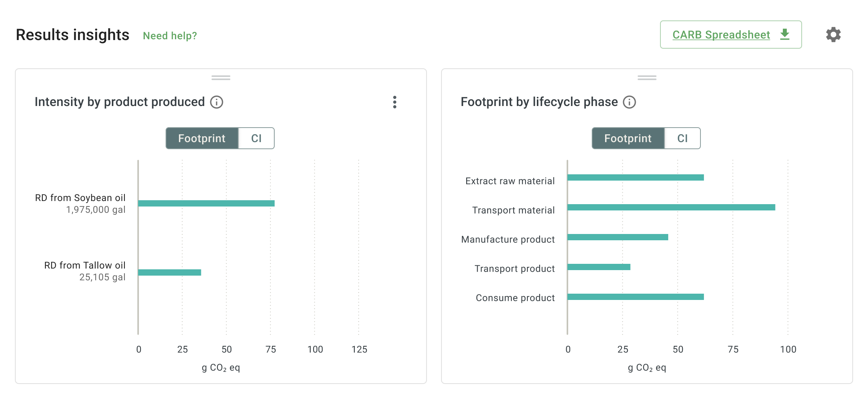Viewport: 868px width, 393px height.
Task: Download the CARB Spreadsheet
Action: click(x=721, y=35)
